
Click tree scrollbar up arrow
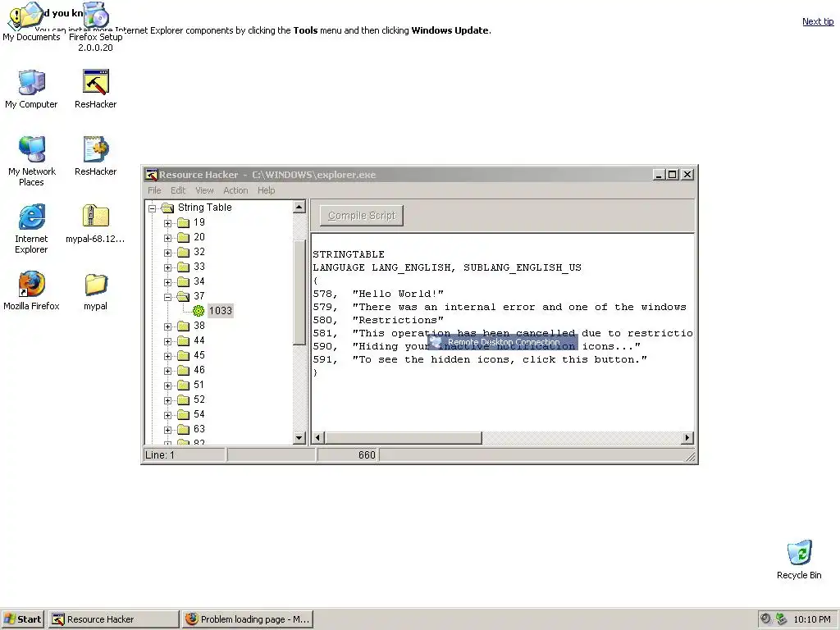tap(299, 207)
